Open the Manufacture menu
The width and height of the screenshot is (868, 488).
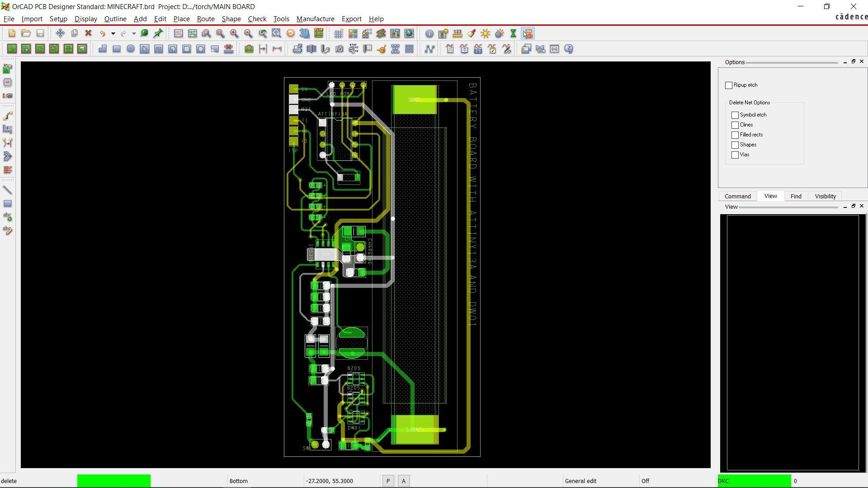click(x=315, y=19)
